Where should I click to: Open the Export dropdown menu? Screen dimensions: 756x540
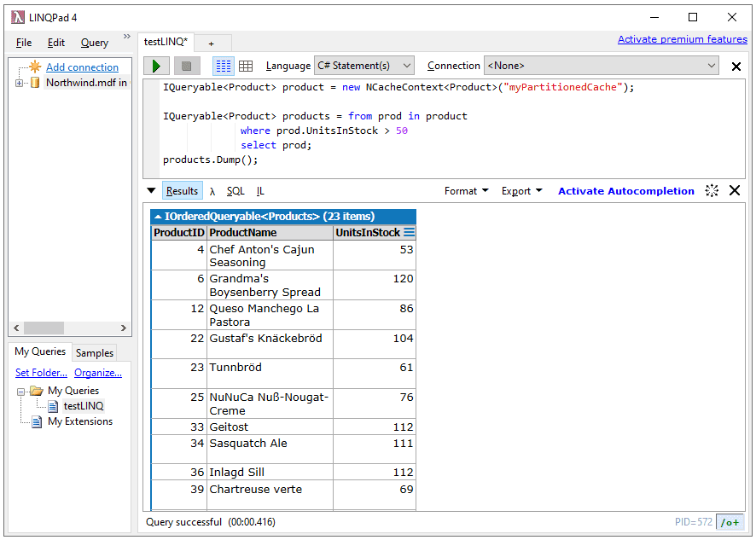coord(521,191)
